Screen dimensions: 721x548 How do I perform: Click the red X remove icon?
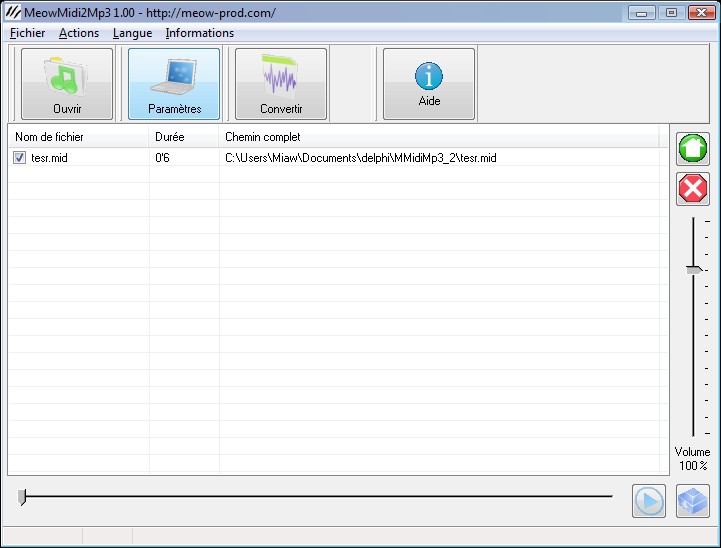pyautogui.click(x=693, y=188)
